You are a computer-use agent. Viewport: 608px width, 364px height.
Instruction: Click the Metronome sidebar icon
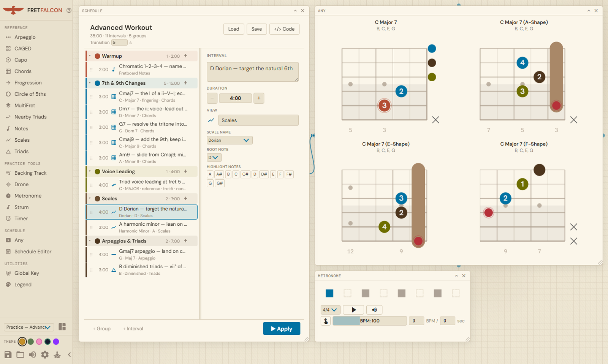click(x=8, y=196)
